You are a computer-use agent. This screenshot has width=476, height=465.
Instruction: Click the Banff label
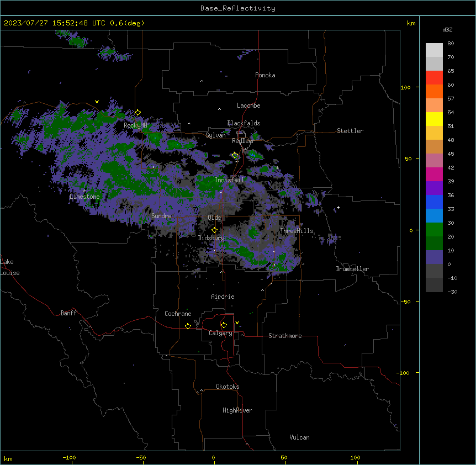(x=68, y=313)
